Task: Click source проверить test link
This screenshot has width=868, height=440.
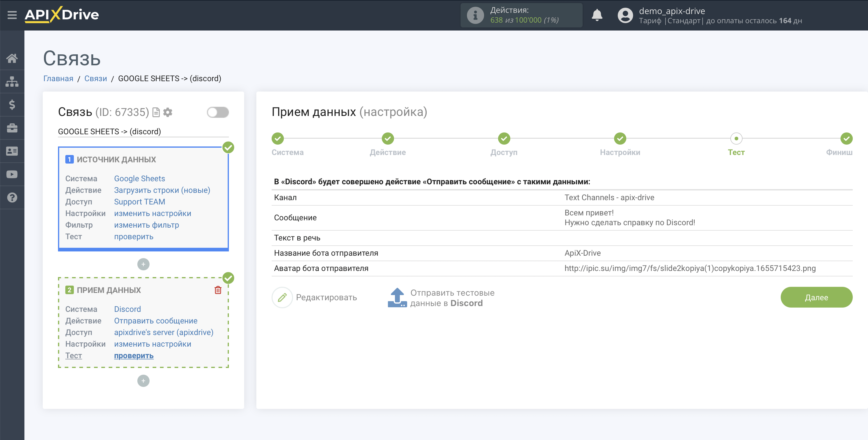Action: 133,236
